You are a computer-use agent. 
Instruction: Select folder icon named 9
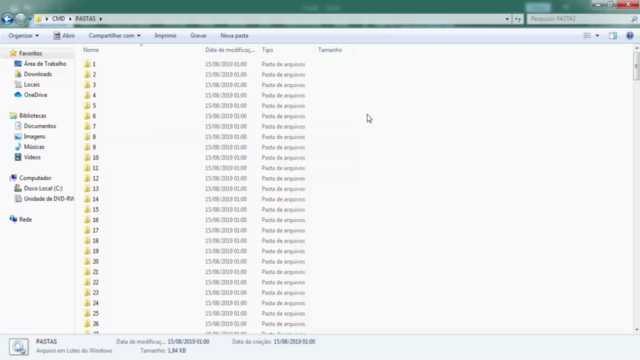(x=87, y=147)
